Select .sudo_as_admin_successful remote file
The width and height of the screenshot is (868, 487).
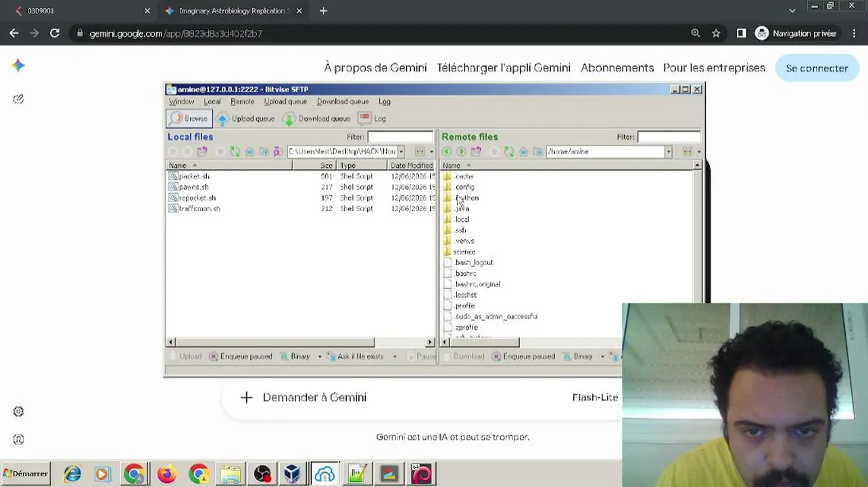tap(491, 317)
